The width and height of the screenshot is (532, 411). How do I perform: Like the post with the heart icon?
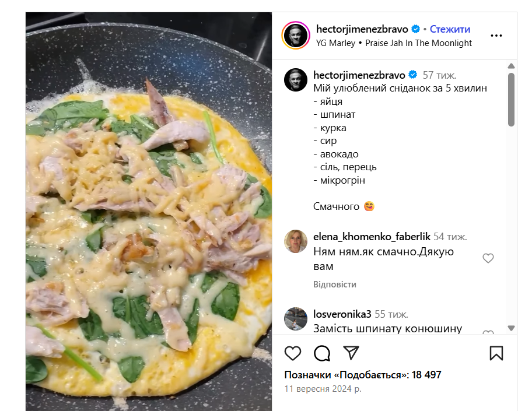pos(293,353)
